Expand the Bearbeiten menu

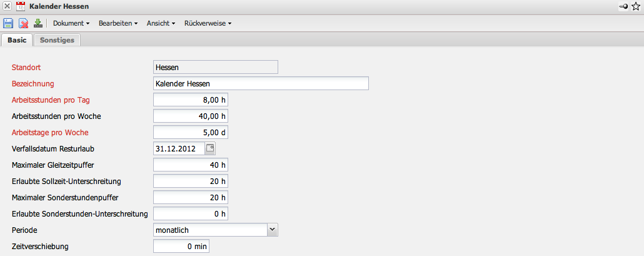(x=118, y=24)
